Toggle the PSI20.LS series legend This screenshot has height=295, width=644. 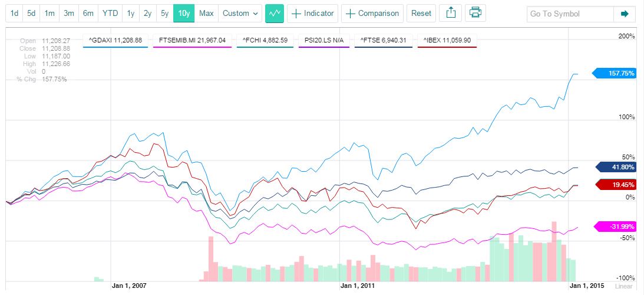coord(326,40)
